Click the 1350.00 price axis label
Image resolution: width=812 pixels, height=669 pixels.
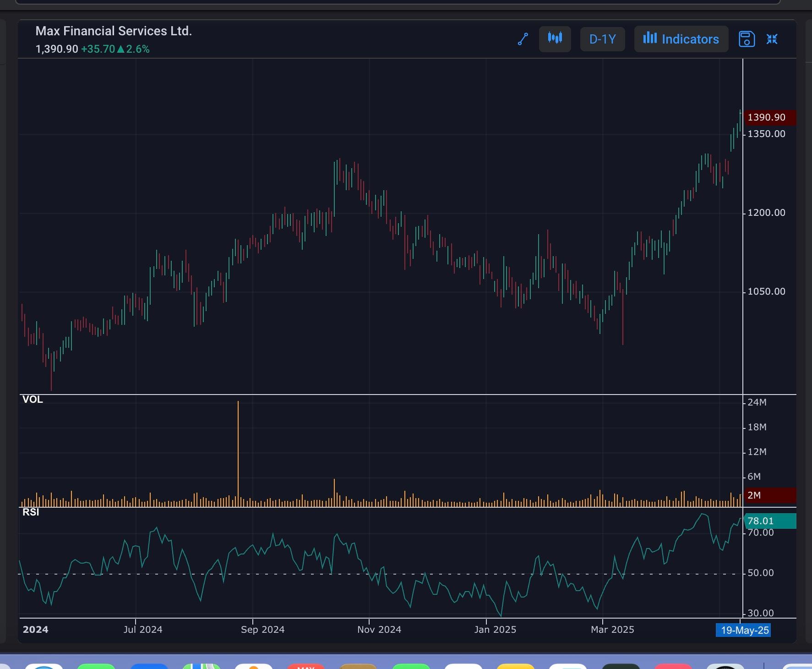(766, 134)
